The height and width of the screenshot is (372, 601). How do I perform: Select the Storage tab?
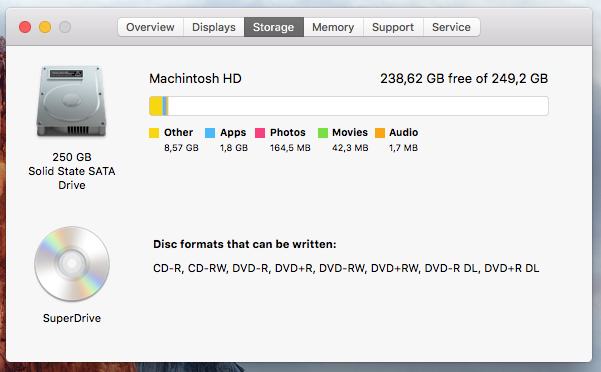pos(274,27)
